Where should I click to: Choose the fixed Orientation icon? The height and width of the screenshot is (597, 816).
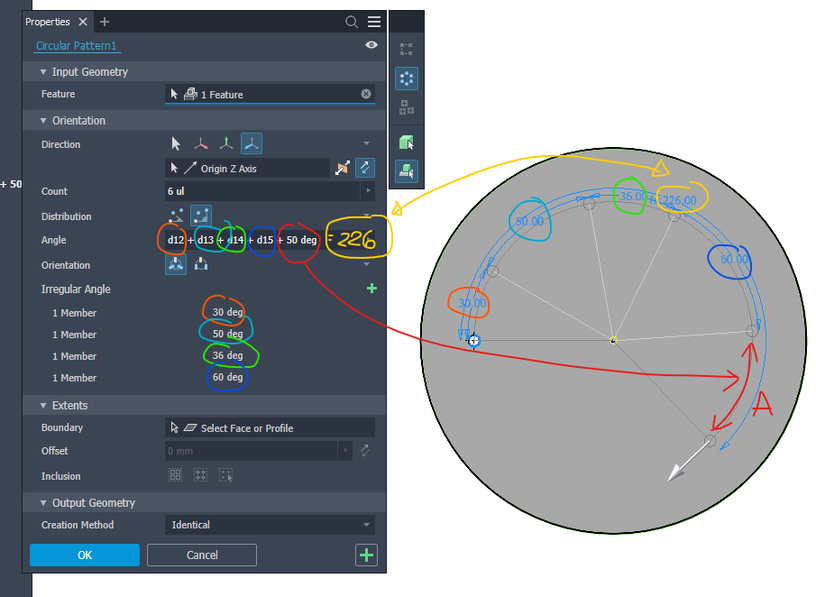[201, 264]
